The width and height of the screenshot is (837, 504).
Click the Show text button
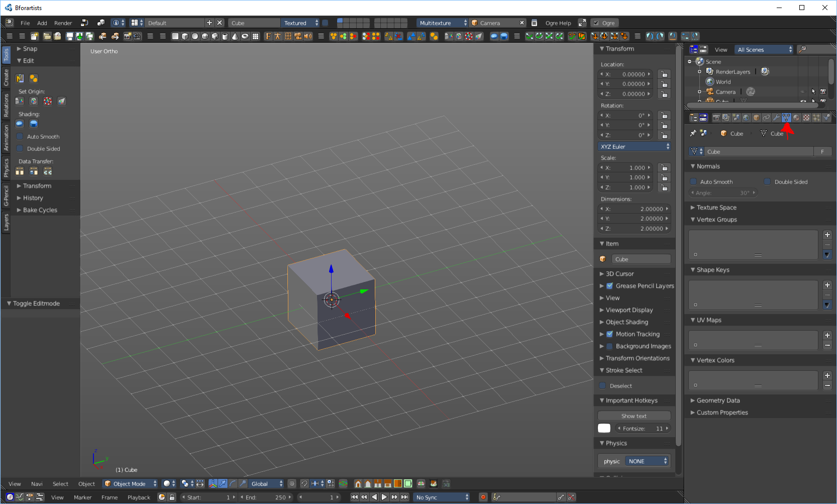634,416
